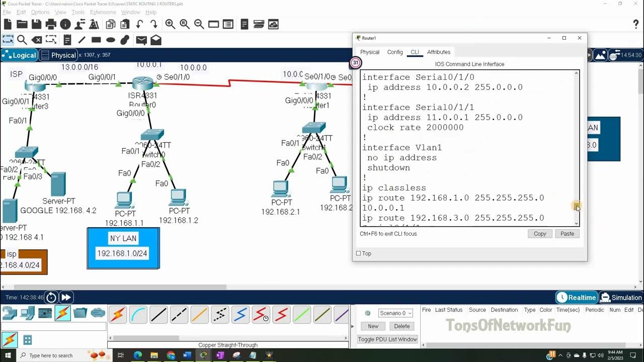This screenshot has height=362, width=644.
Task: Click the Zoom Out magnifier icon
Action: click(x=199, y=24)
